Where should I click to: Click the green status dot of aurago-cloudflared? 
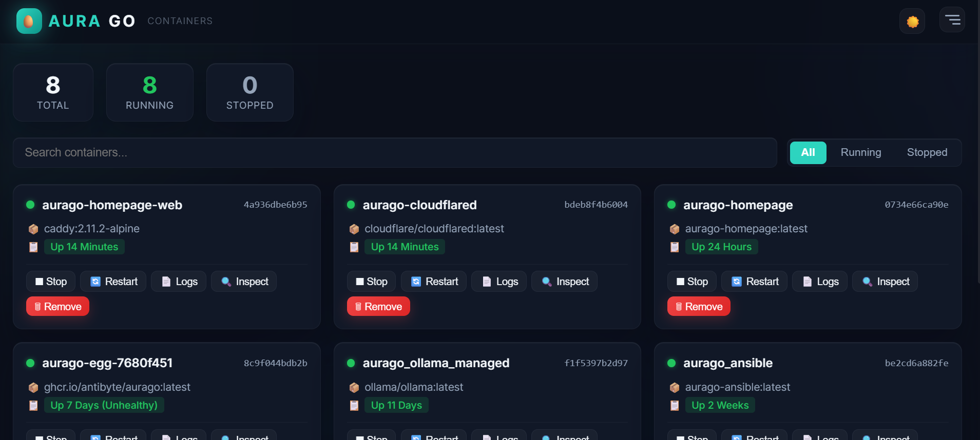tap(351, 205)
